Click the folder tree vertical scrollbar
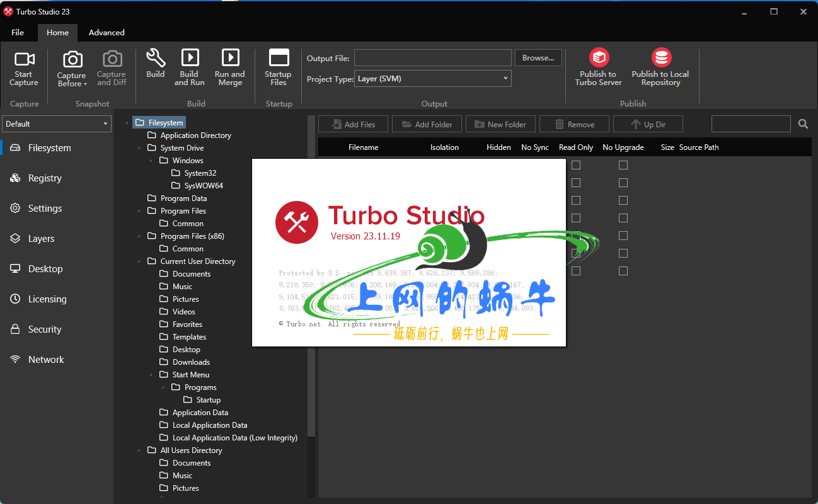The image size is (818, 504). click(311, 277)
